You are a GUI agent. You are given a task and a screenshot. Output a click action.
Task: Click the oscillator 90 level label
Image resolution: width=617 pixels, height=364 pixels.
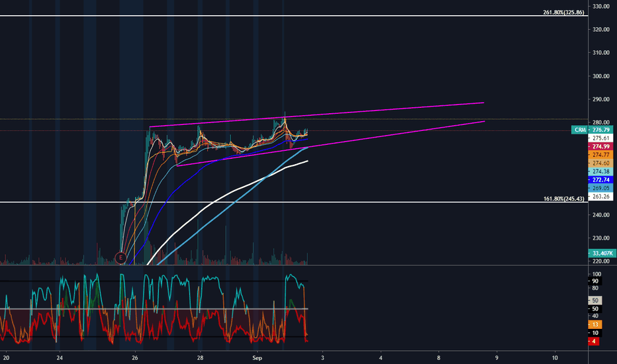595,281
